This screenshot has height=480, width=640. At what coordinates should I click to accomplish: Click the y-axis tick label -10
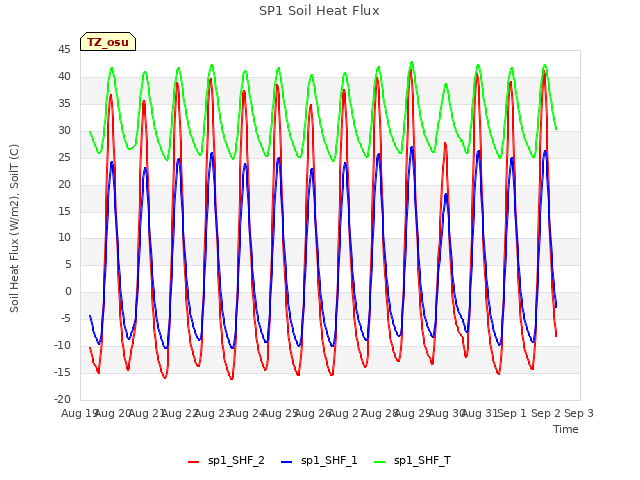(62, 345)
